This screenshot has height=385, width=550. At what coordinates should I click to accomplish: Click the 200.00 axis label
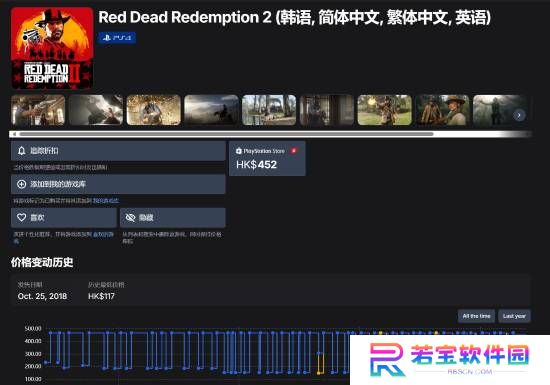click(x=33, y=366)
